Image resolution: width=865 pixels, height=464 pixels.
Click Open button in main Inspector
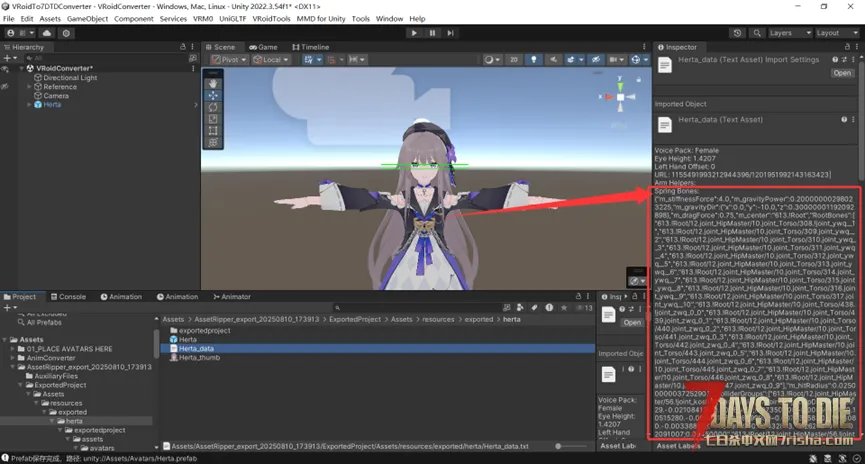tap(842, 73)
